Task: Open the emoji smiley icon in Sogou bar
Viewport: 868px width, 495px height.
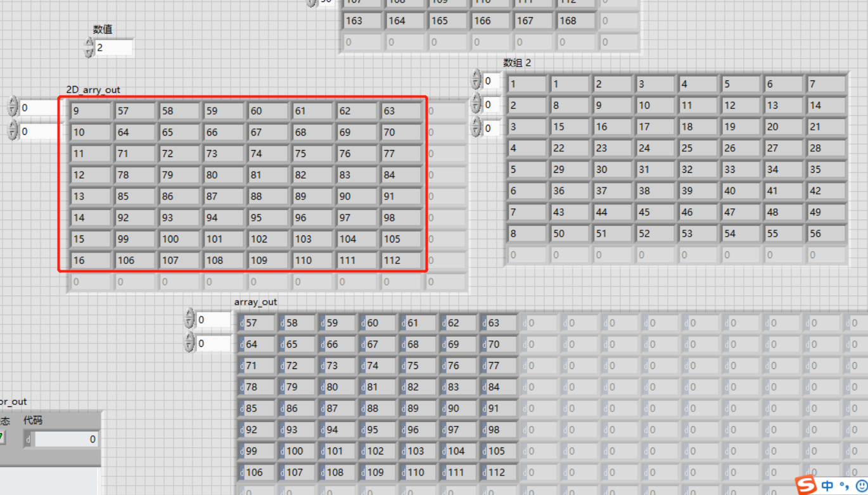Action: click(861, 486)
